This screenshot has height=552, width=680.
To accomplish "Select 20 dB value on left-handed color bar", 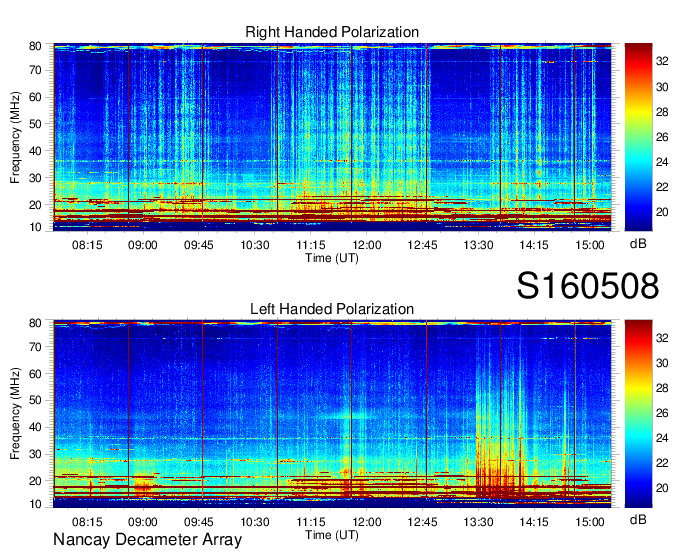I will (x=662, y=488).
